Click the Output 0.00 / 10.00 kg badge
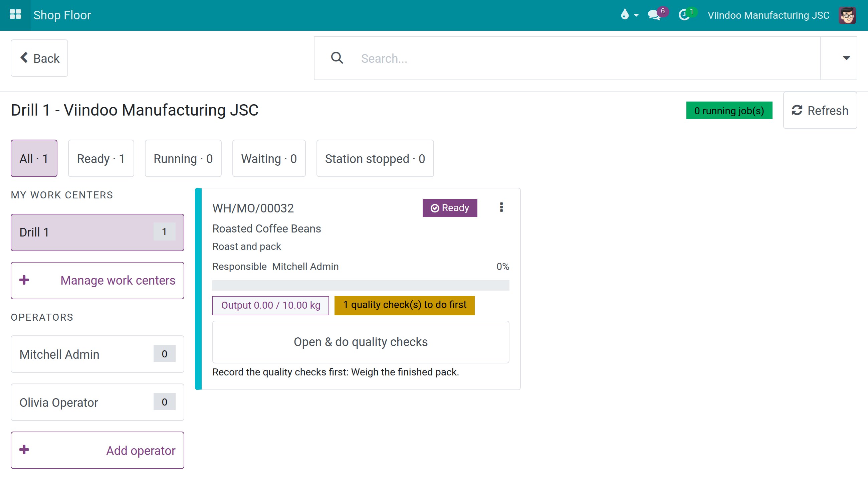The width and height of the screenshot is (868, 481). click(x=270, y=305)
